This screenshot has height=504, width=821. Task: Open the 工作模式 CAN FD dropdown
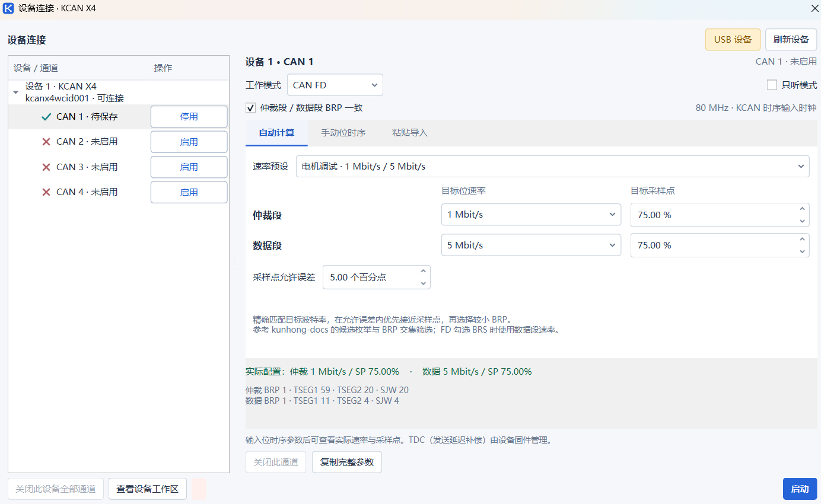click(335, 85)
